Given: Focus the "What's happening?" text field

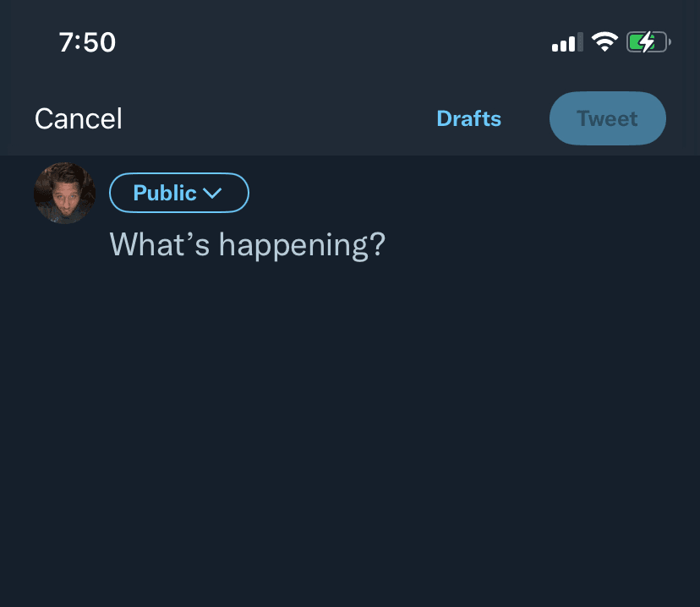Looking at the screenshot, I should [x=247, y=245].
